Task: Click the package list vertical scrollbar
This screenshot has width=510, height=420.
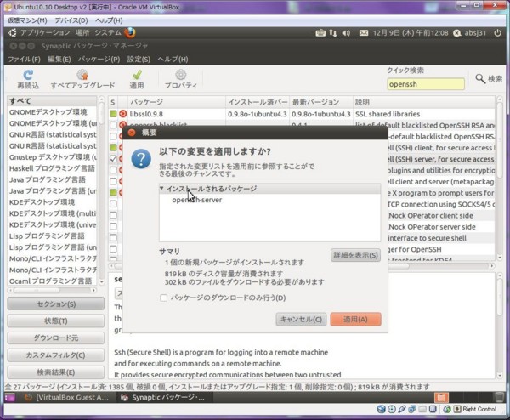Action: pyautogui.click(x=499, y=178)
